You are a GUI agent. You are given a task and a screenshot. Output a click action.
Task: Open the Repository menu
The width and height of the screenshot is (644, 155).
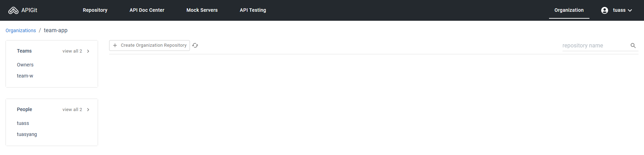pyautogui.click(x=95, y=10)
